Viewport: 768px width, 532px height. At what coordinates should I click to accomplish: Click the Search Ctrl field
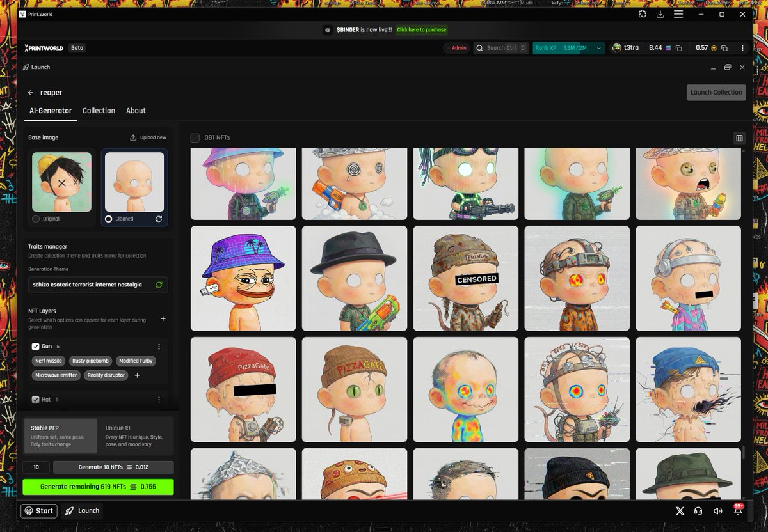pos(501,48)
